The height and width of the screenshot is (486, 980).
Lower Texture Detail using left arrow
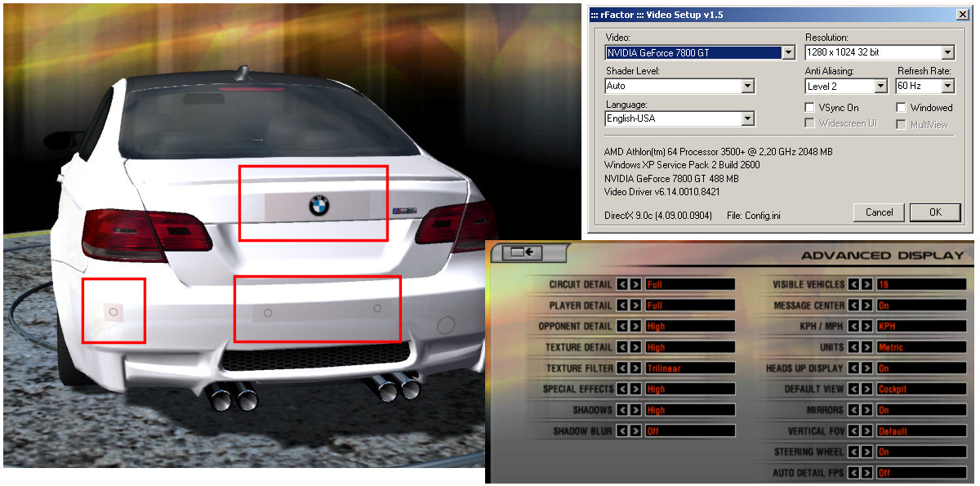point(622,347)
